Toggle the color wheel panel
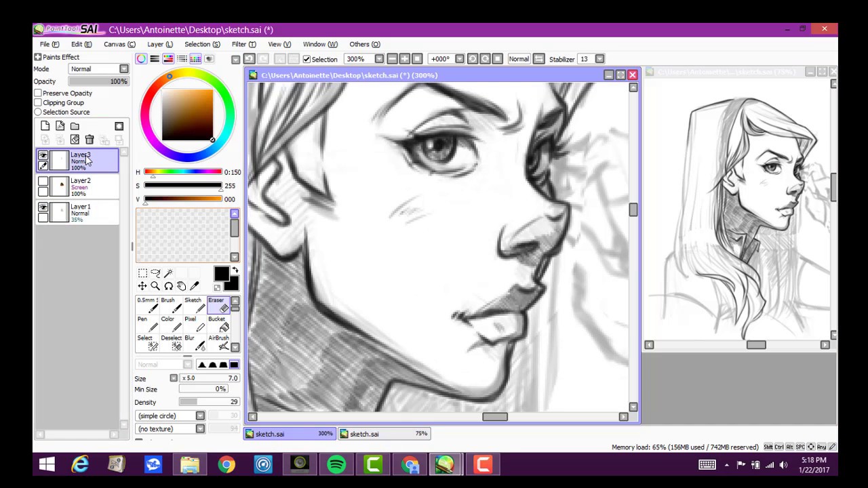The height and width of the screenshot is (488, 868). click(x=141, y=59)
